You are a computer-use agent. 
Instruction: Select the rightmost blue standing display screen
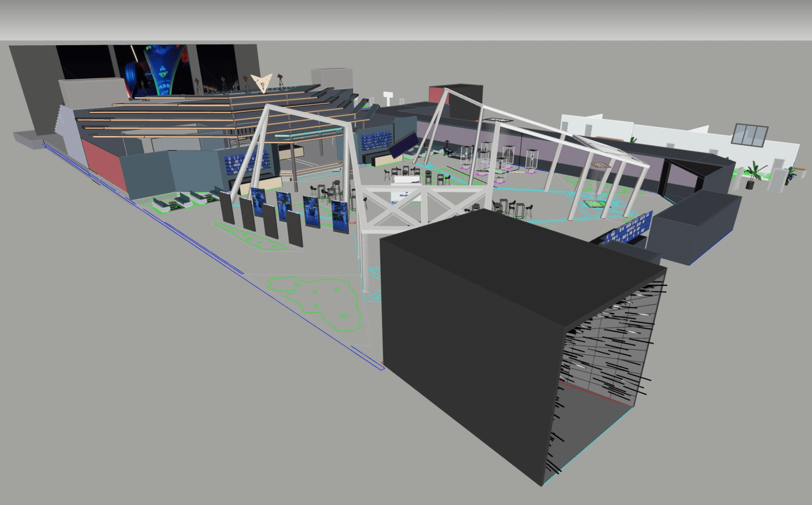[x=340, y=216]
